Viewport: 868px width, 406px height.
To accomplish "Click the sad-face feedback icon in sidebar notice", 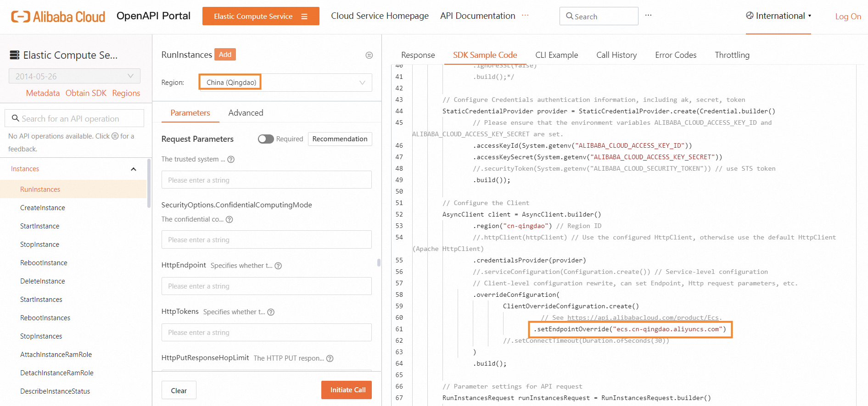I will point(115,136).
